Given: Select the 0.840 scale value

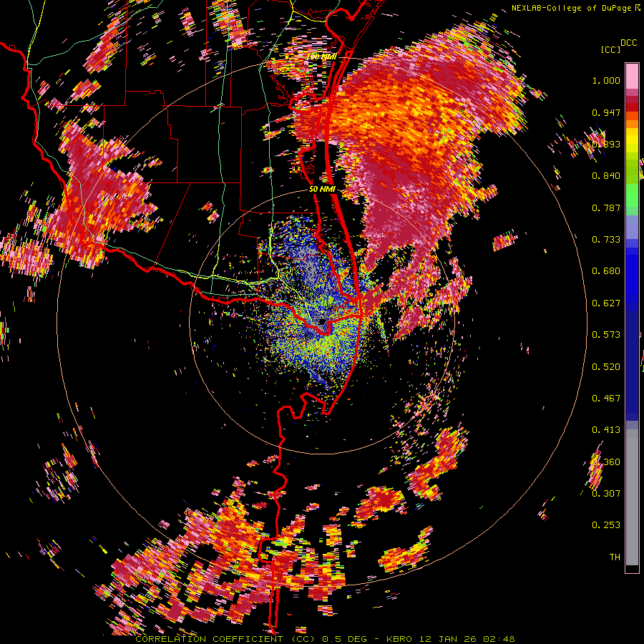Looking at the screenshot, I should click(x=606, y=176).
